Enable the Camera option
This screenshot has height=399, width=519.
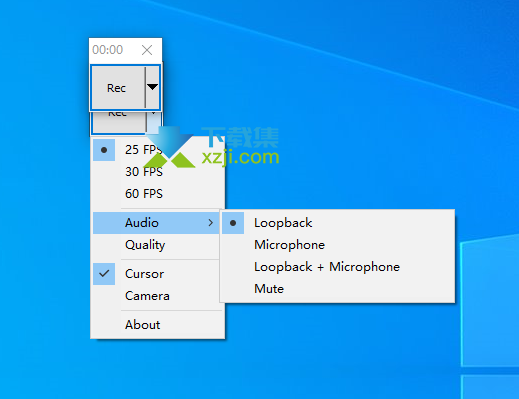click(x=156, y=296)
